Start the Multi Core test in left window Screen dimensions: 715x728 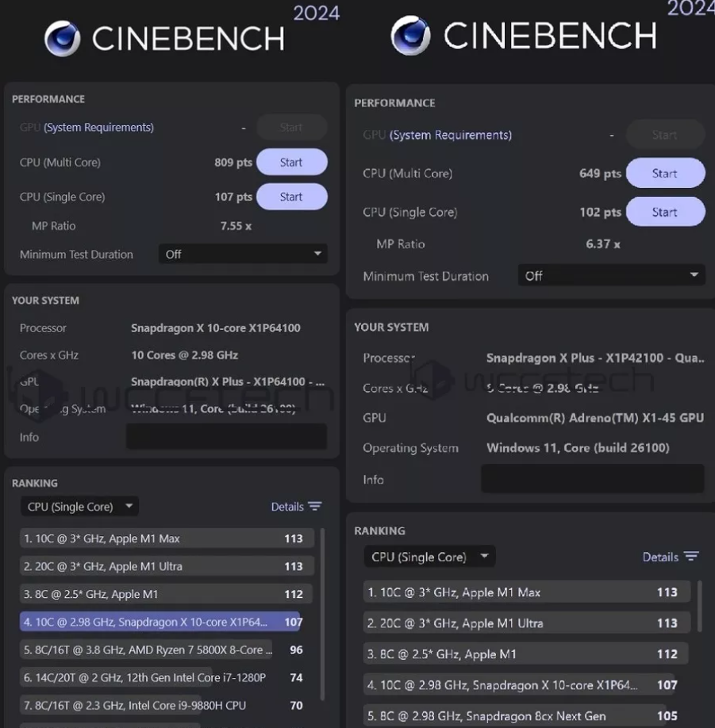click(292, 162)
